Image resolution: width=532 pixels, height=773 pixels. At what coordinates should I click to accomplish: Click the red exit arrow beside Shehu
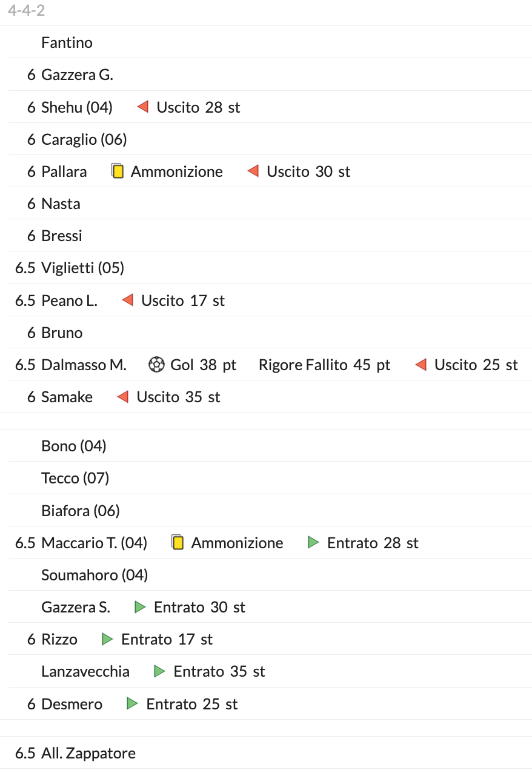[x=143, y=107]
